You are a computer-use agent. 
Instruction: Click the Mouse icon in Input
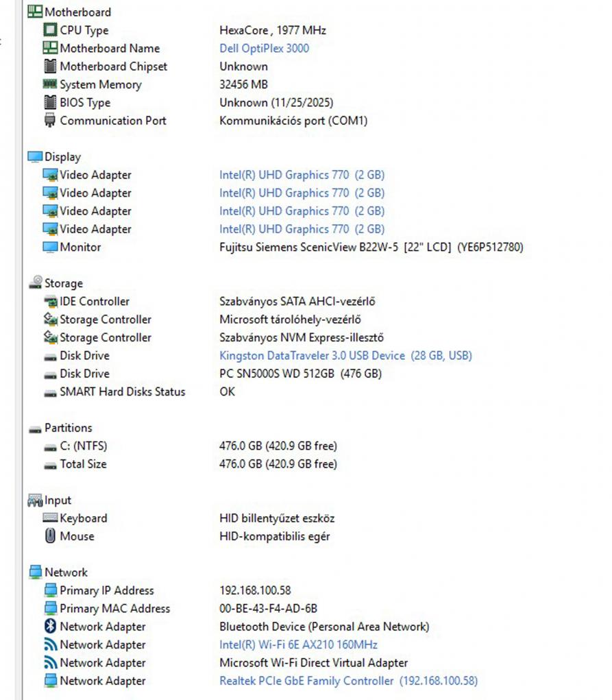[x=50, y=536]
